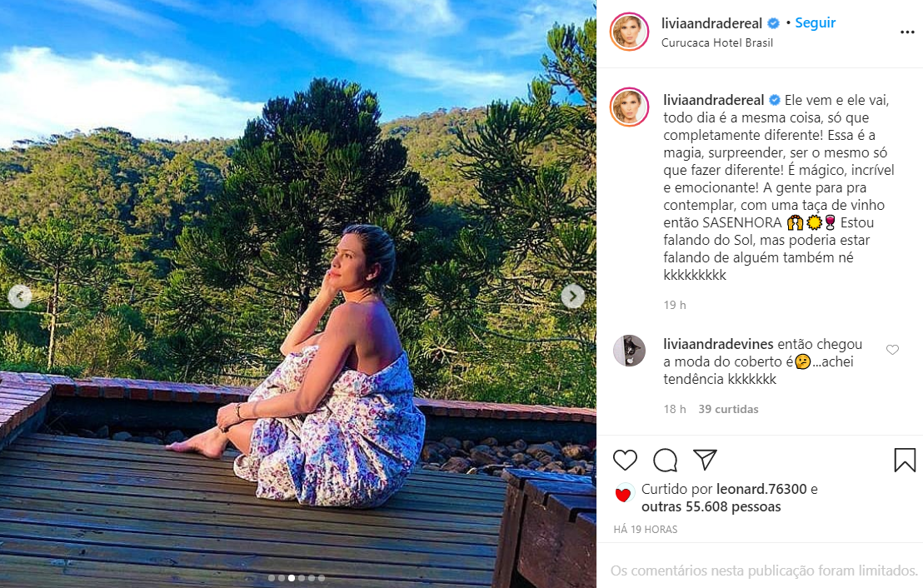923x588 pixels.
Task: Go to the previous photo arrow
Action: point(19,296)
